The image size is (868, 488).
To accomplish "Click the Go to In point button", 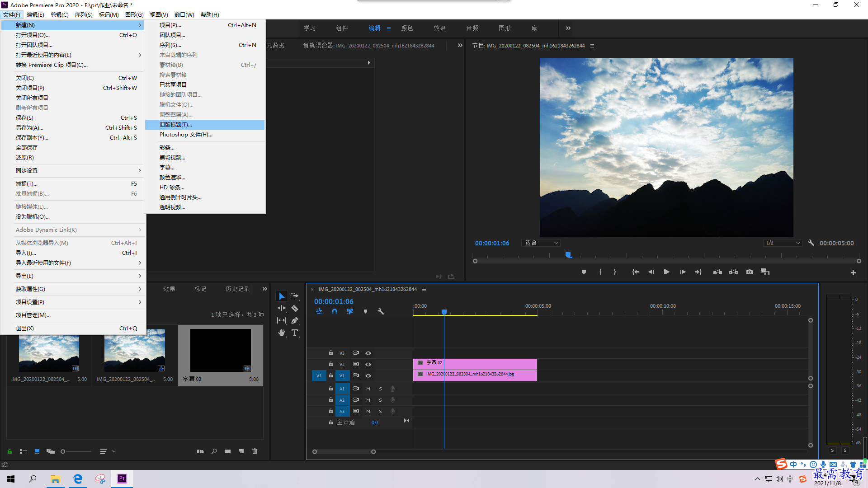I will coord(635,272).
